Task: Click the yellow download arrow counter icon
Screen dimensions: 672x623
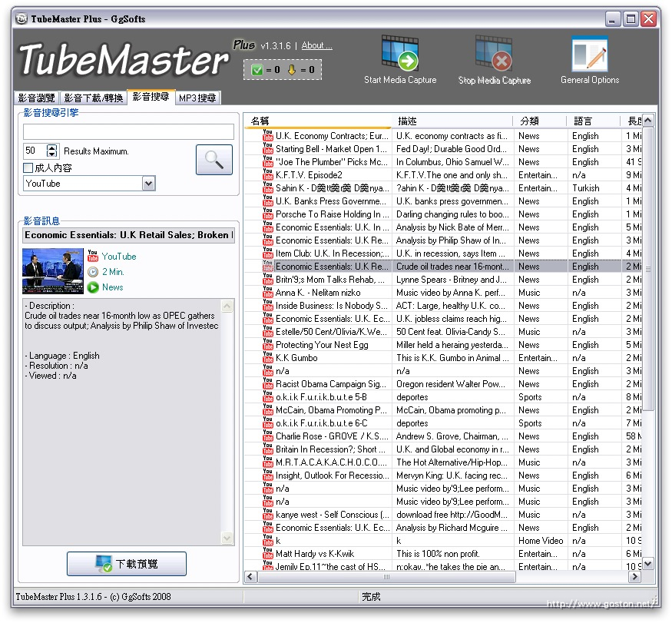Action: tap(292, 69)
